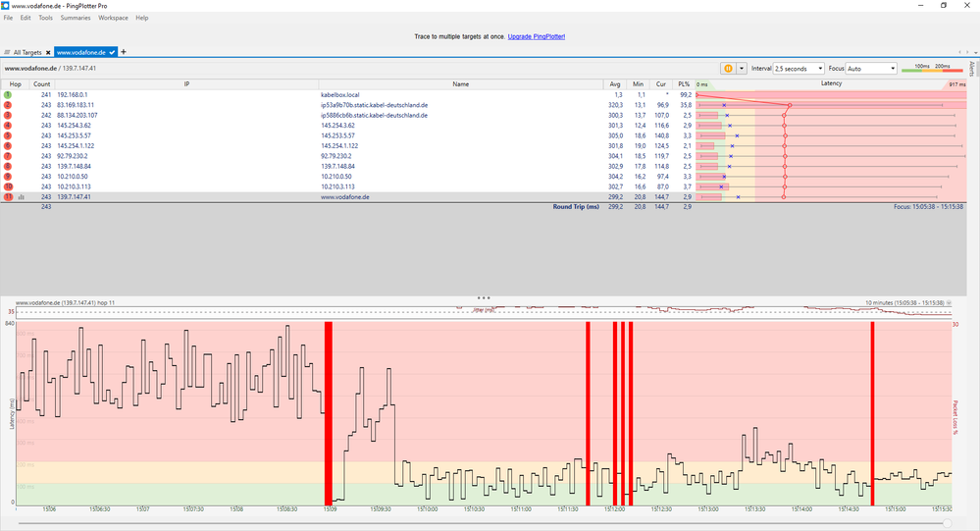Select IP 88.134.203.107 in hop list
Image resolution: width=980 pixels, height=531 pixels.
77,115
